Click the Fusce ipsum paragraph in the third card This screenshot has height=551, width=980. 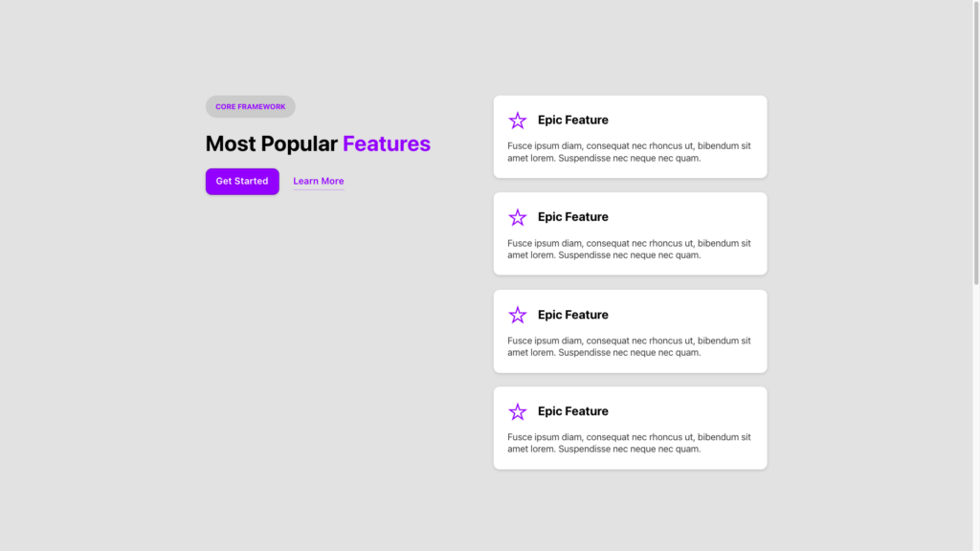[x=629, y=346]
